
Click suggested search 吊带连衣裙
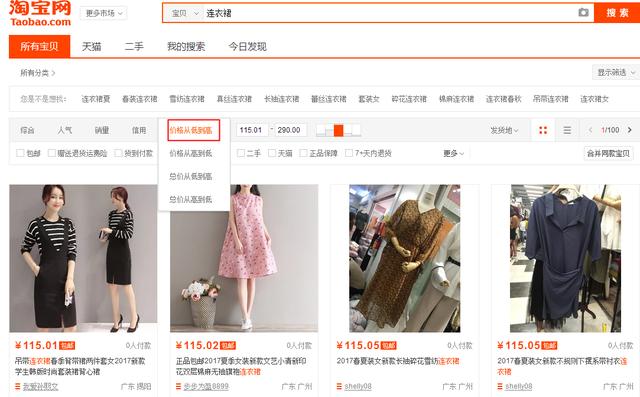coord(551,99)
